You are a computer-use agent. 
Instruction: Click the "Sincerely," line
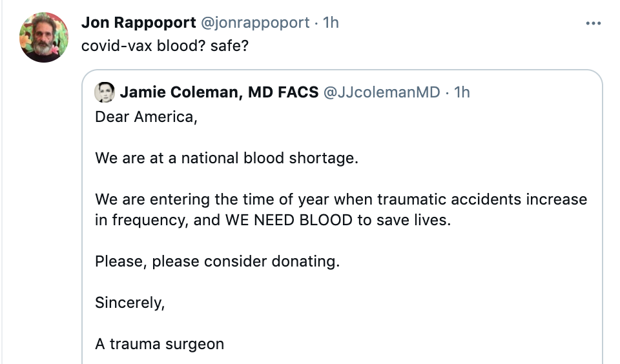point(130,302)
